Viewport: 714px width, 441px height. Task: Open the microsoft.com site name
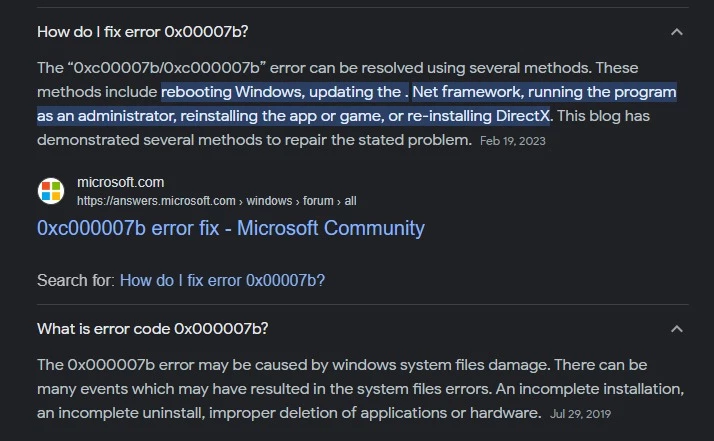point(121,182)
